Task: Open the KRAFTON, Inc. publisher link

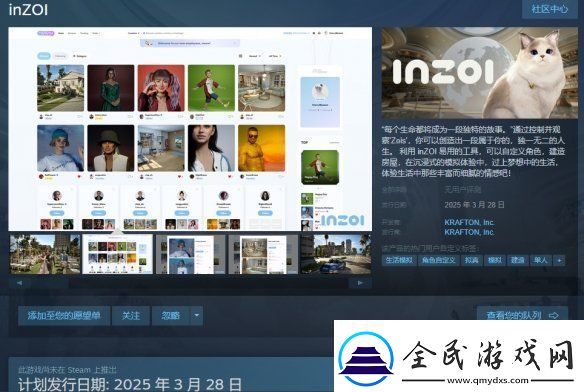Action: (469, 232)
